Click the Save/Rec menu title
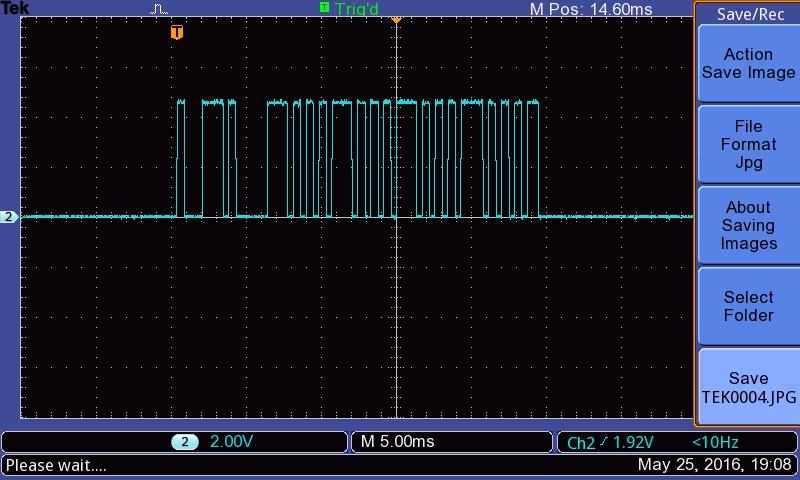This screenshot has width=800, height=480. point(750,14)
